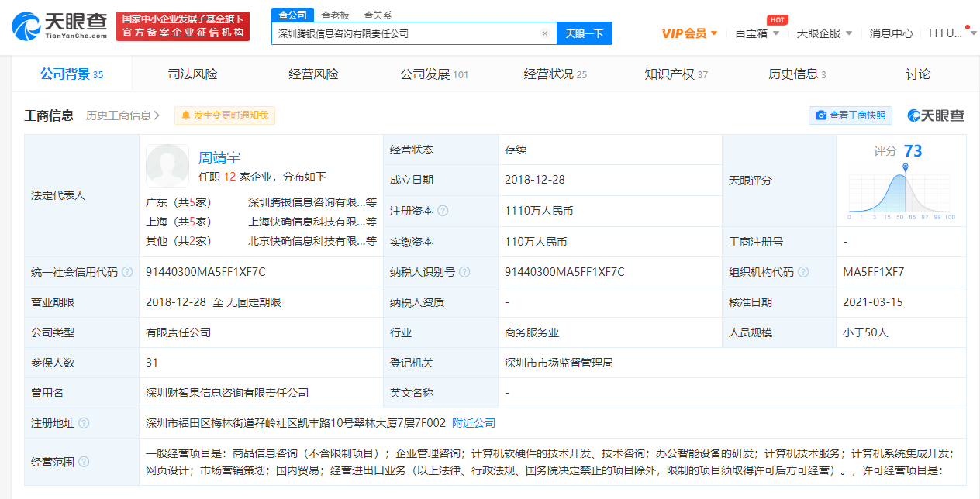Image resolution: width=980 pixels, height=499 pixels.
Task: Click the 参保人数 value 31
Action: pyautogui.click(x=152, y=363)
